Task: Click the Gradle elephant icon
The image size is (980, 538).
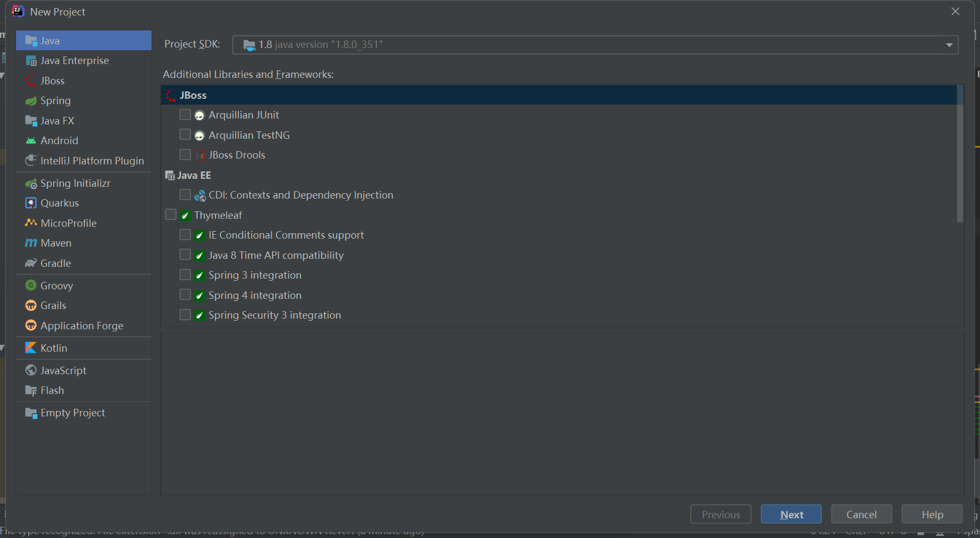Action: click(x=31, y=263)
